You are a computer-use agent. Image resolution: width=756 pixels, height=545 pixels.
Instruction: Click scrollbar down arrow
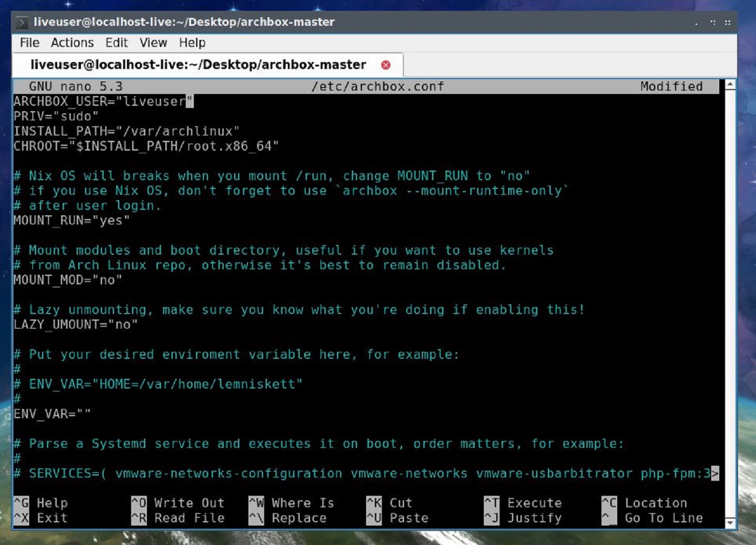(730, 522)
